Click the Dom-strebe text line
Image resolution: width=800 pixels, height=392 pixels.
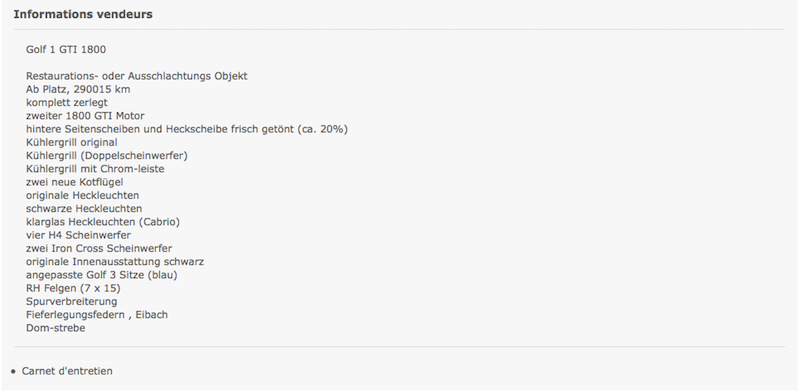click(x=56, y=328)
